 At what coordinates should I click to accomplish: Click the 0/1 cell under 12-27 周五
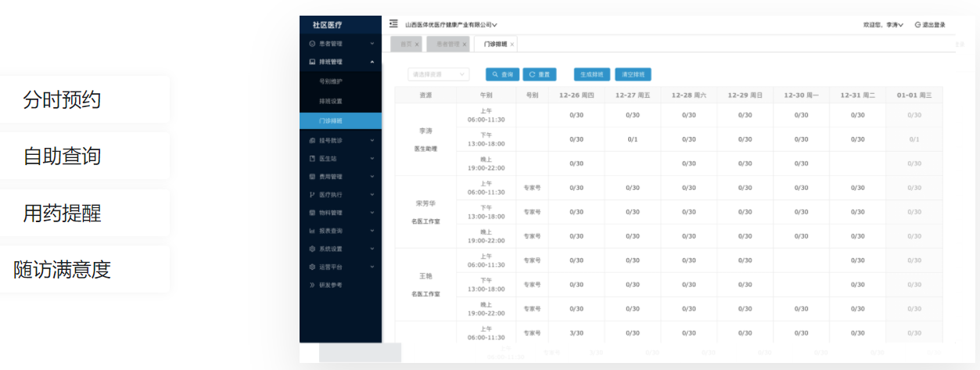pos(633,139)
